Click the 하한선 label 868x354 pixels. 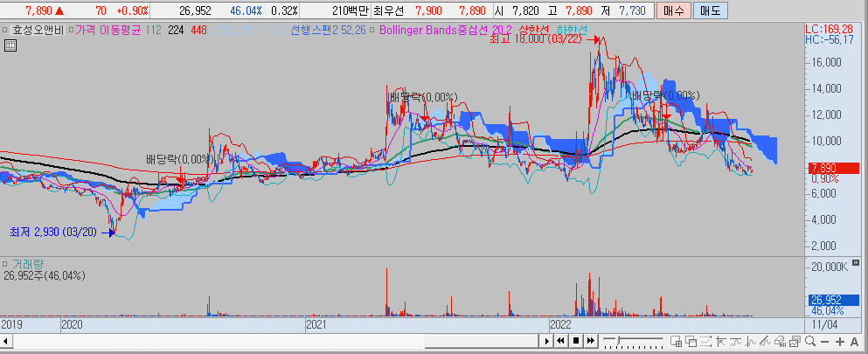click(572, 30)
